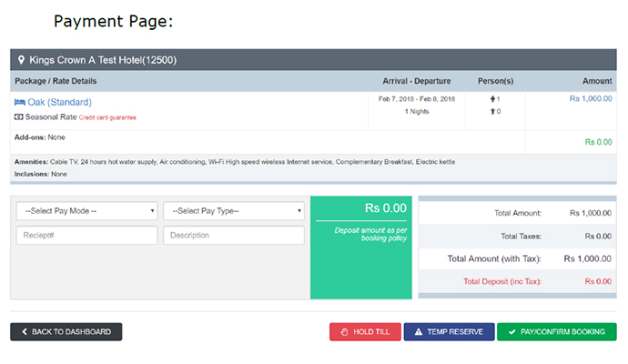Click the red Total Deposit (inc Tax) label
The height and width of the screenshot is (364, 628).
pyautogui.click(x=502, y=281)
